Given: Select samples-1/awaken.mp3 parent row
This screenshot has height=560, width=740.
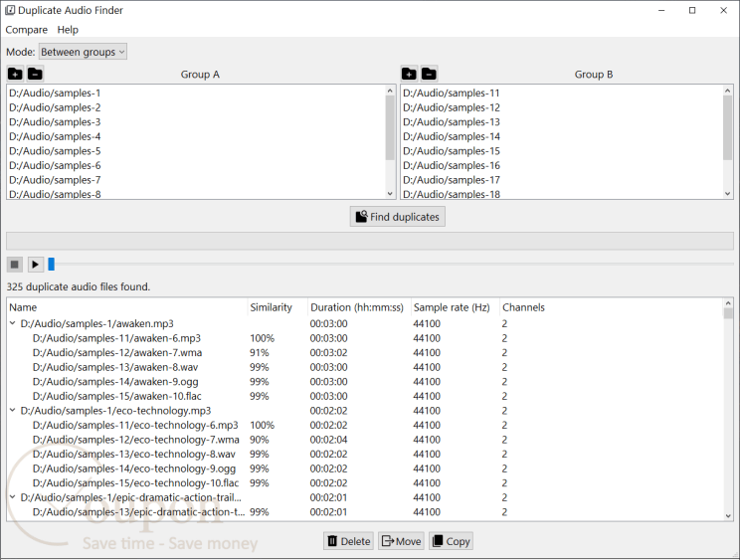Looking at the screenshot, I should pos(365,323).
